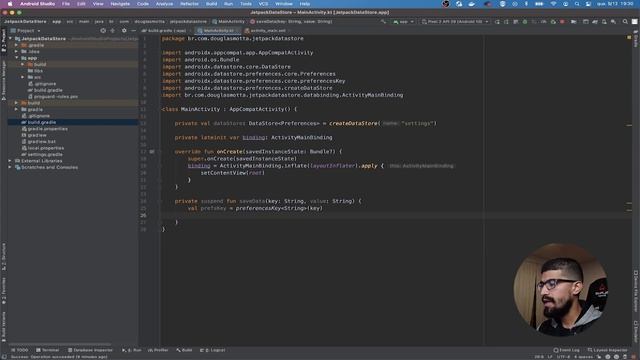Select app module's build.gradle file

tap(45, 90)
